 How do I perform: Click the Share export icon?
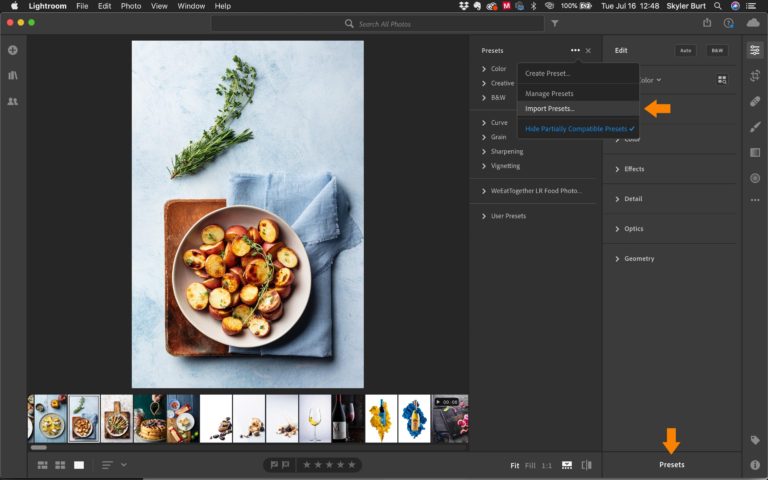pyautogui.click(x=707, y=23)
